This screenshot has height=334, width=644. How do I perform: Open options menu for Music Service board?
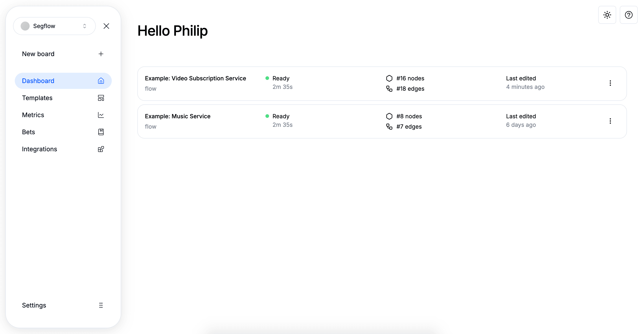tap(610, 121)
